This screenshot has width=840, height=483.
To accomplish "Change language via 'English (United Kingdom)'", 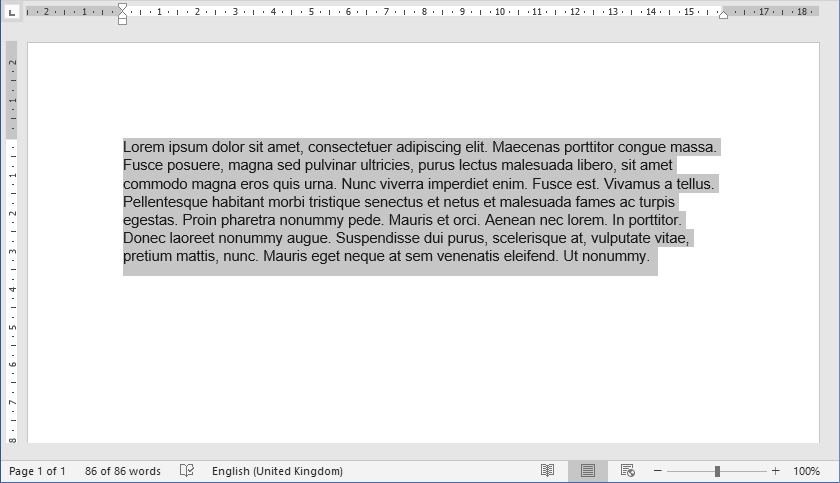I will [x=277, y=471].
